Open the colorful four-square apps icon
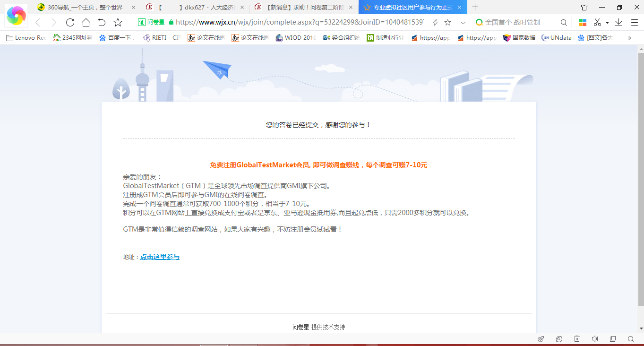Viewport: 644px width, 346px height. pyautogui.click(x=583, y=22)
